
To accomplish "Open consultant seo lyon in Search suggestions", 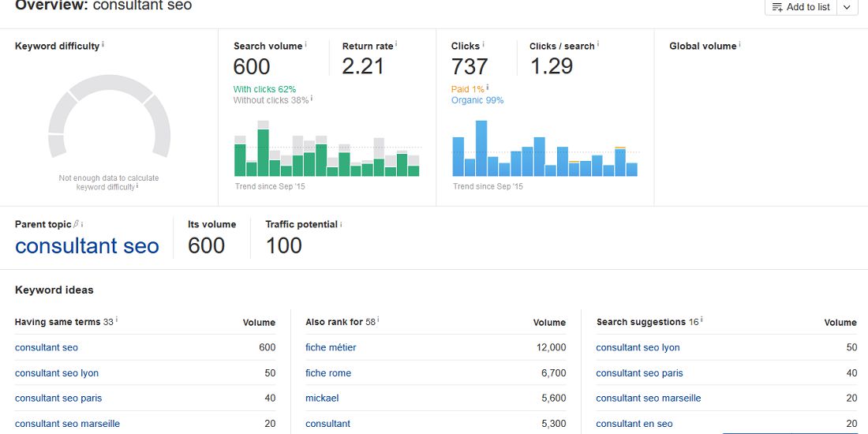I will tap(638, 348).
